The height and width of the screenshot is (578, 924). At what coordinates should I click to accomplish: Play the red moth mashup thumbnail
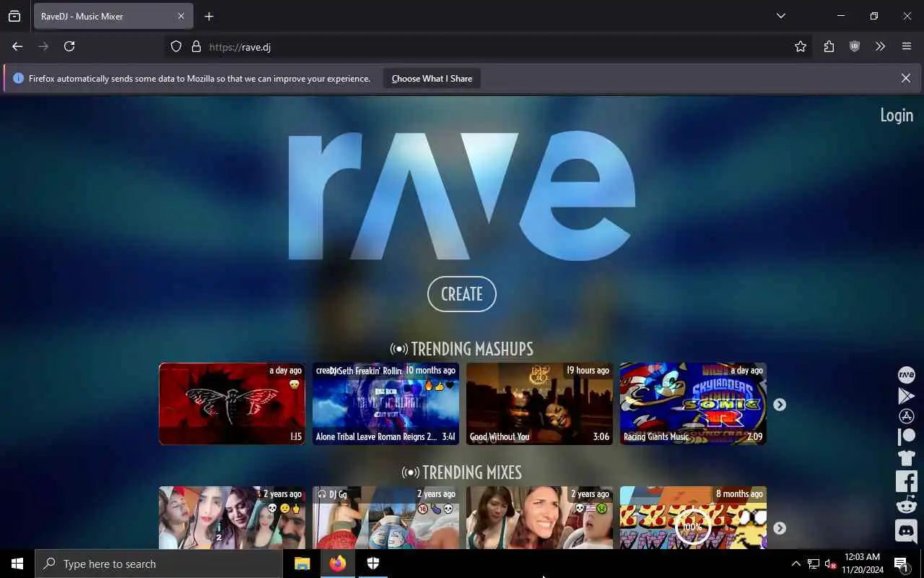[x=232, y=403]
